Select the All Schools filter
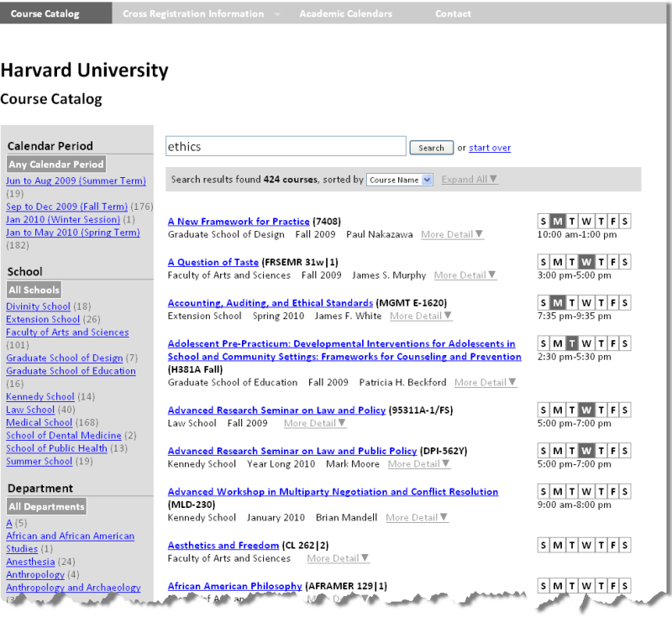Viewport: 672px width, 617px height. (34, 290)
